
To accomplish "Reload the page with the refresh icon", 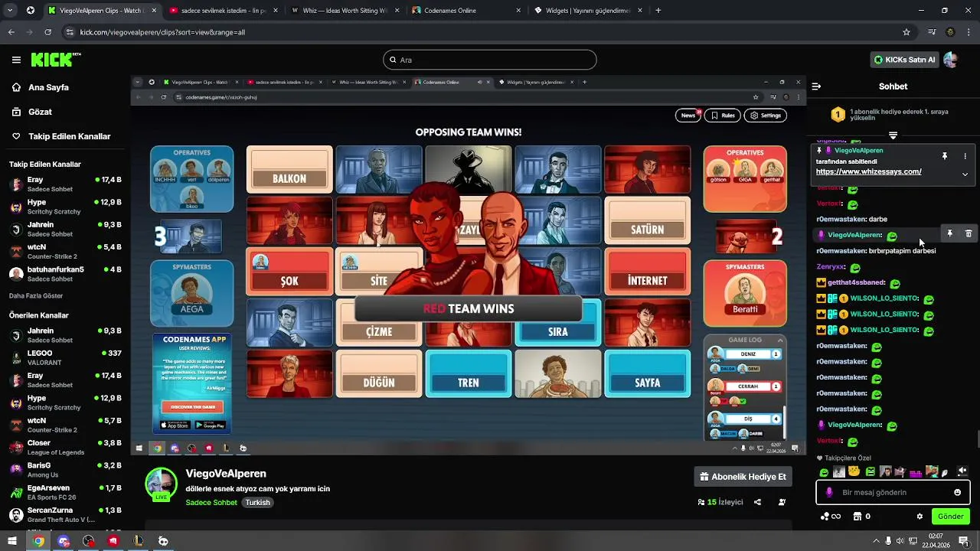I will [47, 32].
